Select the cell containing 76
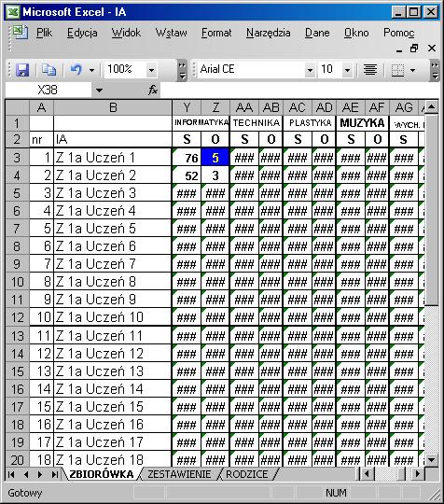Image resolution: width=444 pixels, height=504 pixels. click(187, 158)
